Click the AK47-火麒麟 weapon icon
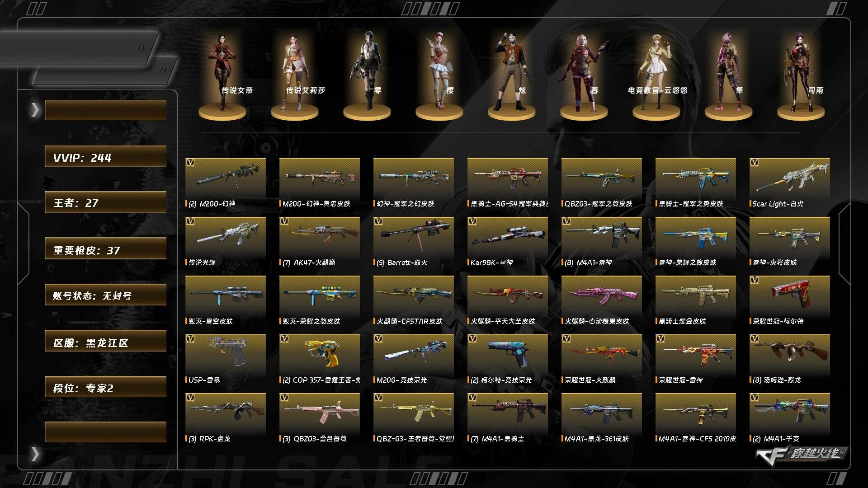The width and height of the screenshot is (868, 488). click(x=319, y=237)
